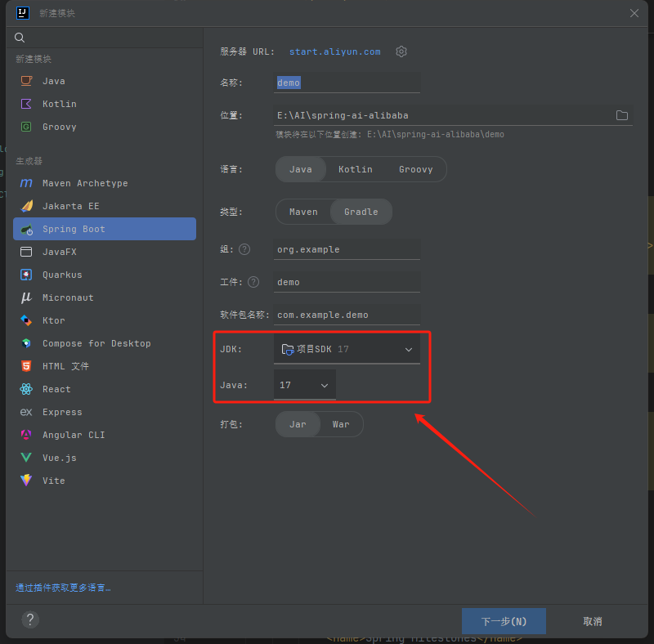Select Java in the new module list
Screen dimensions: 654x644
pyautogui.click(x=105, y=81)
